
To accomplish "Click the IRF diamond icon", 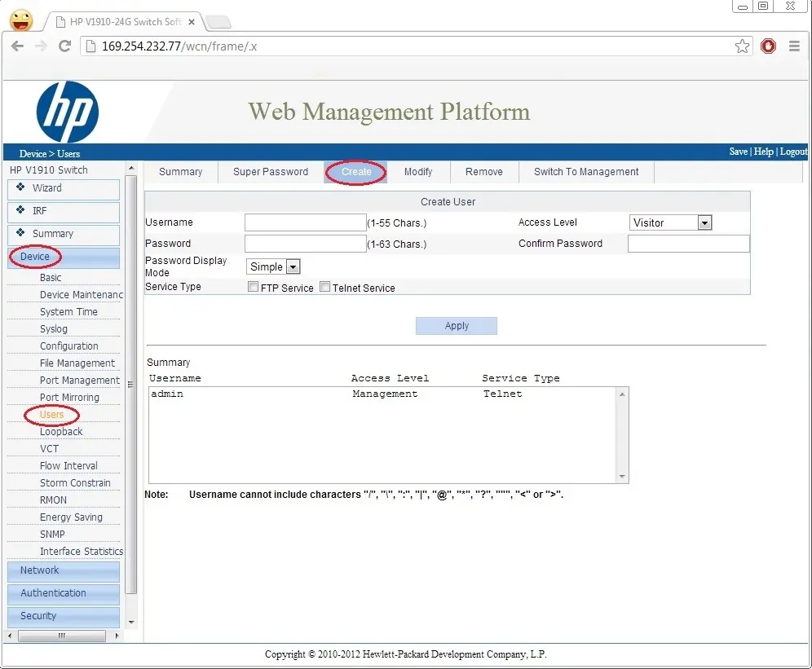I will click(x=20, y=209).
